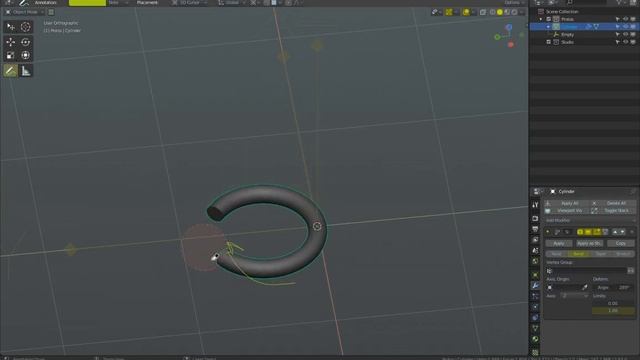Select the Move tool
Viewport: 640px width, 360px height.
[x=11, y=42]
